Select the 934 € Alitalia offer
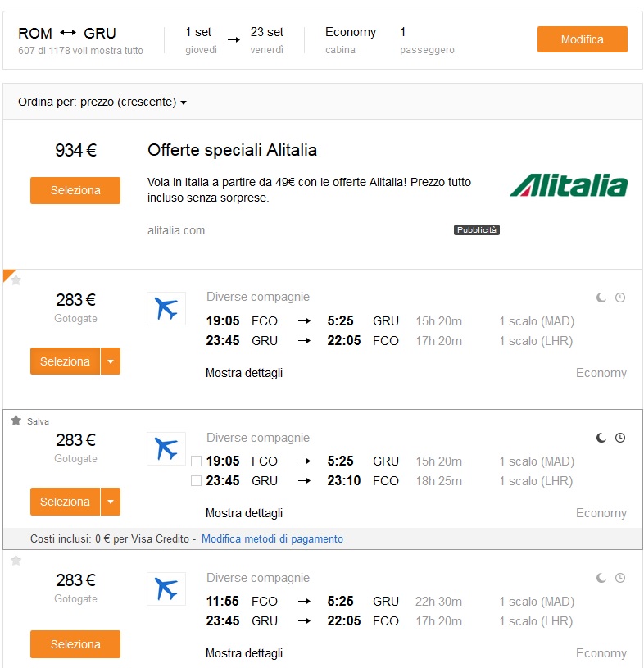Image resolution: width=644 pixels, height=668 pixels. tap(75, 190)
